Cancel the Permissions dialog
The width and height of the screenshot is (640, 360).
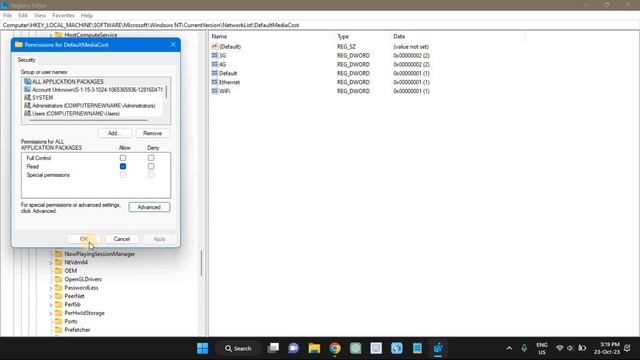[122, 239]
